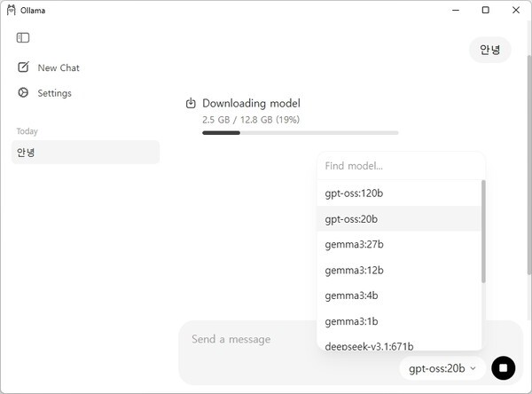Screen dimensions: 532x394
Task: Click the Ollama llama logo in title bar
Action: (x=11, y=10)
